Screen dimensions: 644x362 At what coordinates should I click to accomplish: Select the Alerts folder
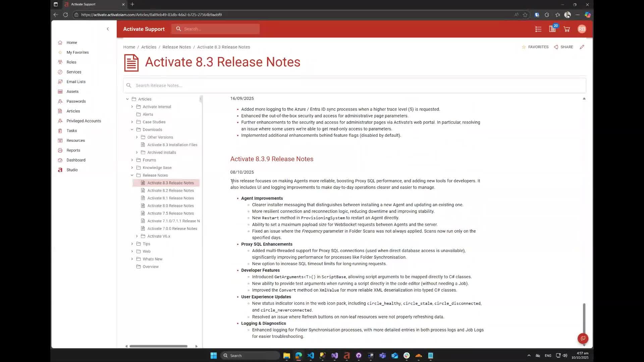click(x=148, y=114)
